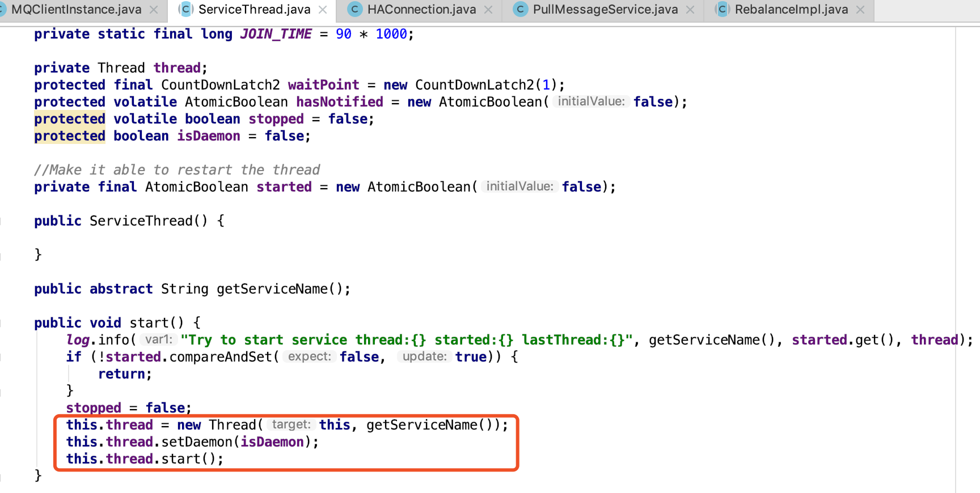
Task: Click the return statement
Action: [125, 374]
